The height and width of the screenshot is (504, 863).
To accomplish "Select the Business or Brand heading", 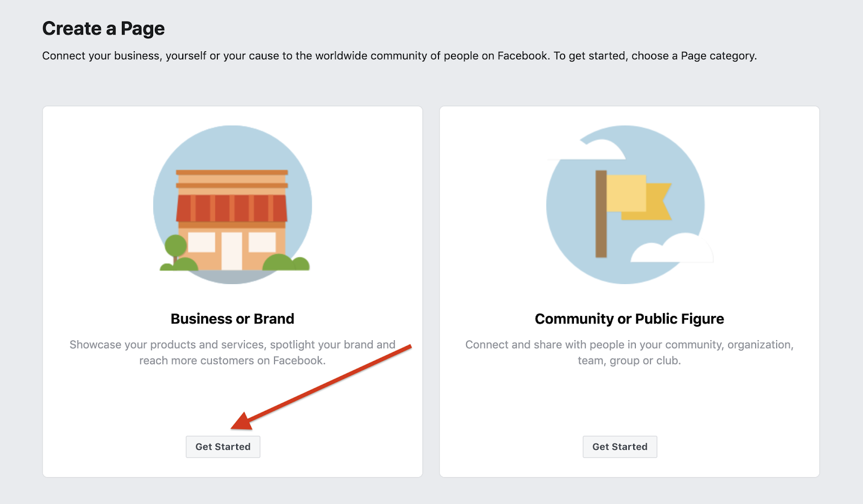I will [232, 319].
